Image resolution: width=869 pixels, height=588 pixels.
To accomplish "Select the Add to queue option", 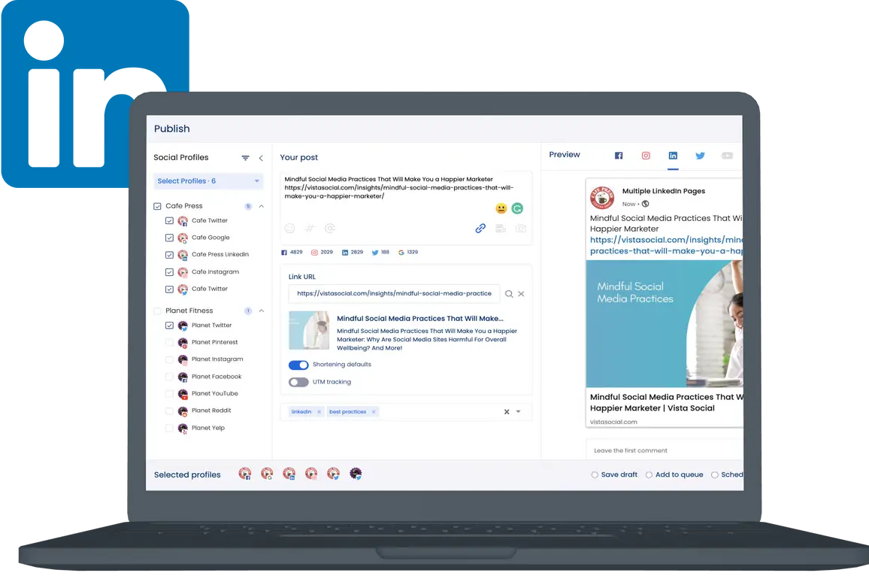I will pyautogui.click(x=649, y=475).
